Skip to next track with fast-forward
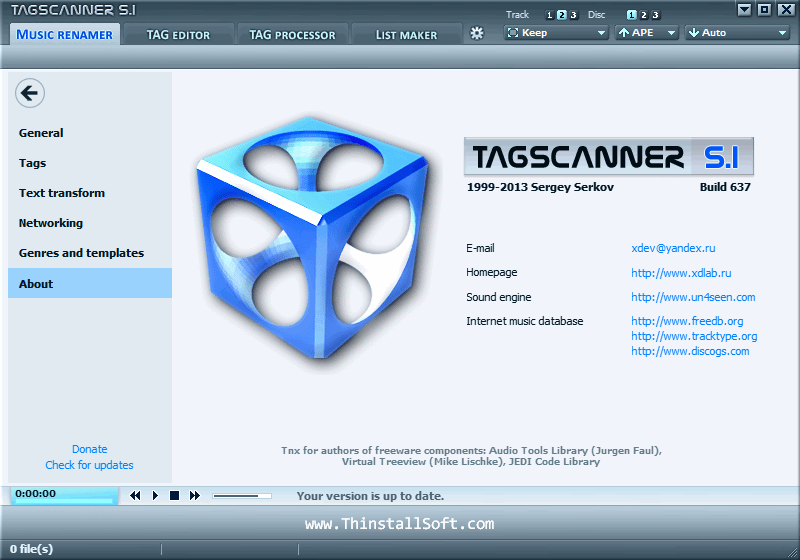The image size is (800, 560). tap(195, 495)
